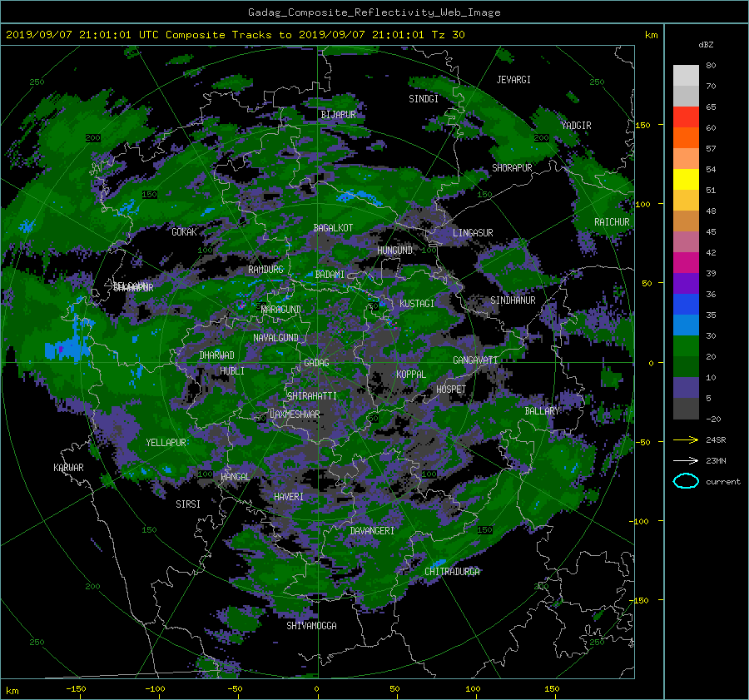The height and width of the screenshot is (700, 749).
Task: Click the GADAG radar center label
Action: point(317,363)
